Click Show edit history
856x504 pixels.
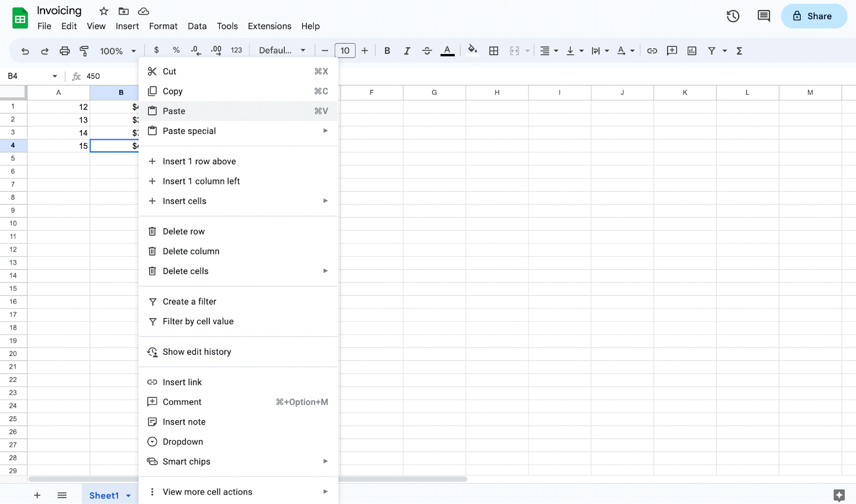tap(196, 352)
